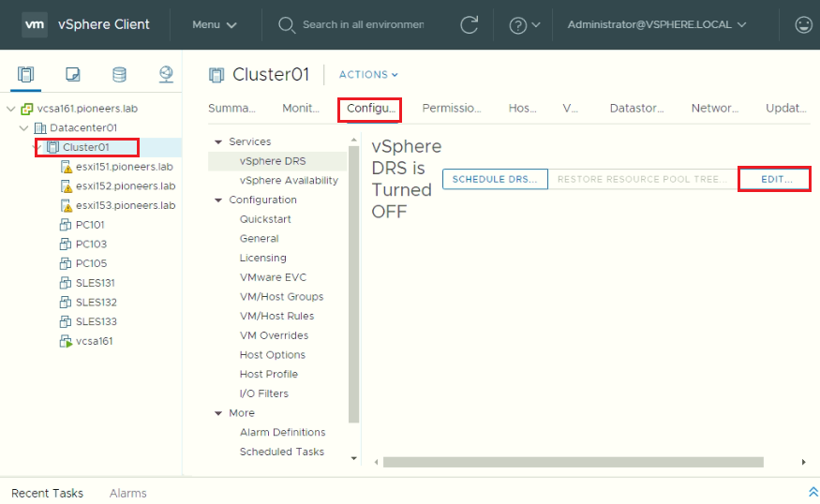This screenshot has width=820, height=504.
Task: Click the cluster icon beside Cluster01 title
Action: click(216, 75)
